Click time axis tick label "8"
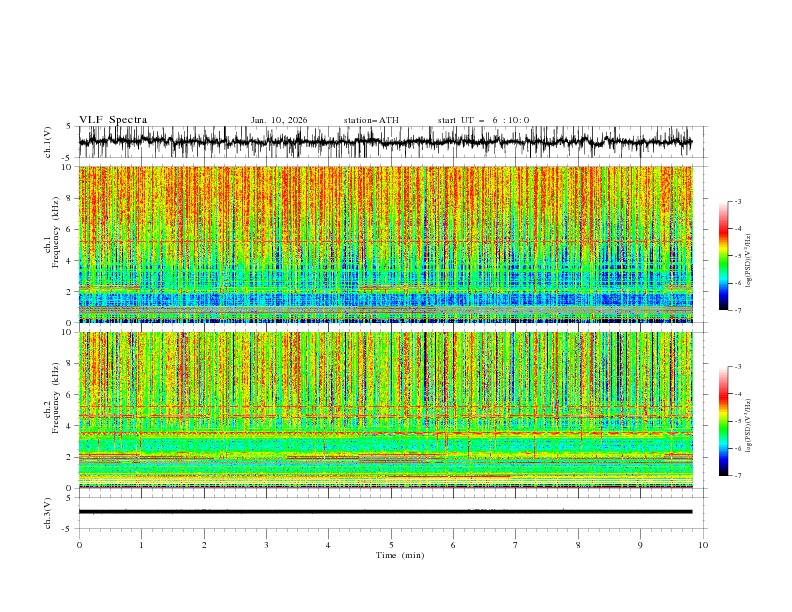The width and height of the screenshot is (792, 612). coord(578,545)
